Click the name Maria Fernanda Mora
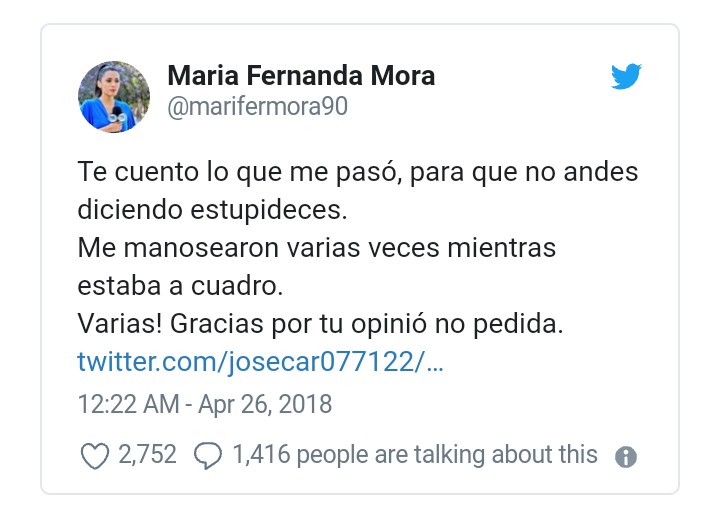 pyautogui.click(x=301, y=76)
